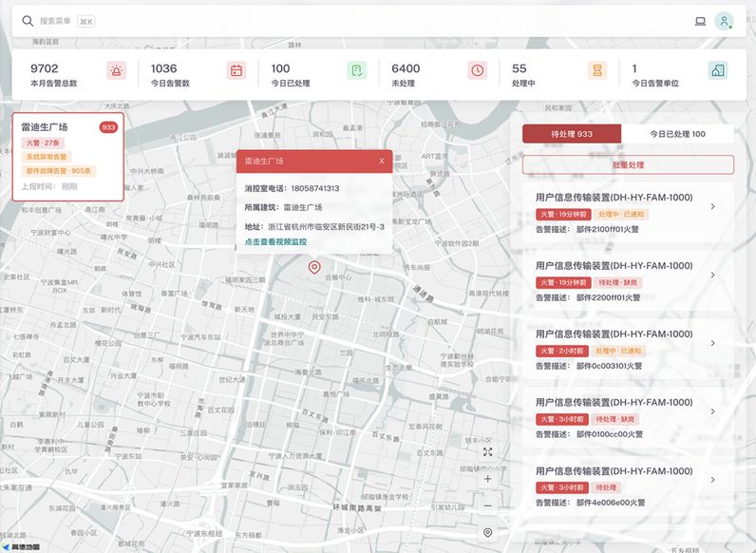Expand alarm row 部件2100ff01火警 chevron
Screen dimensions: 756x553
(712, 206)
